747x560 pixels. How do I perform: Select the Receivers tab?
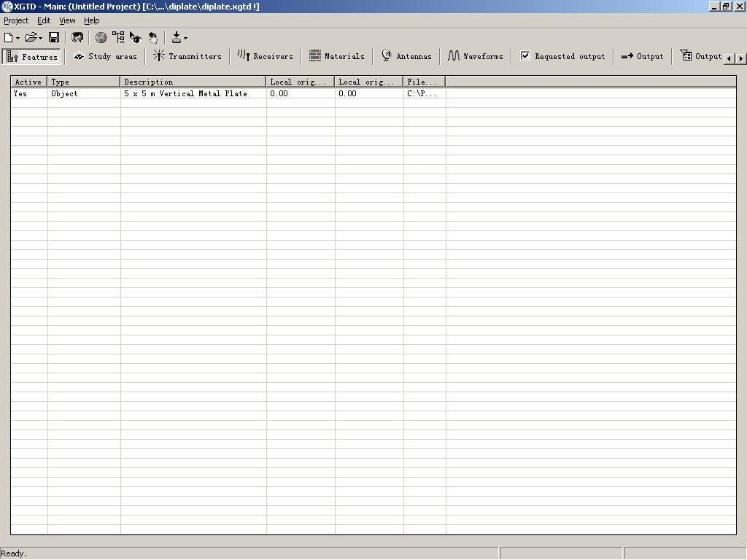click(x=266, y=56)
